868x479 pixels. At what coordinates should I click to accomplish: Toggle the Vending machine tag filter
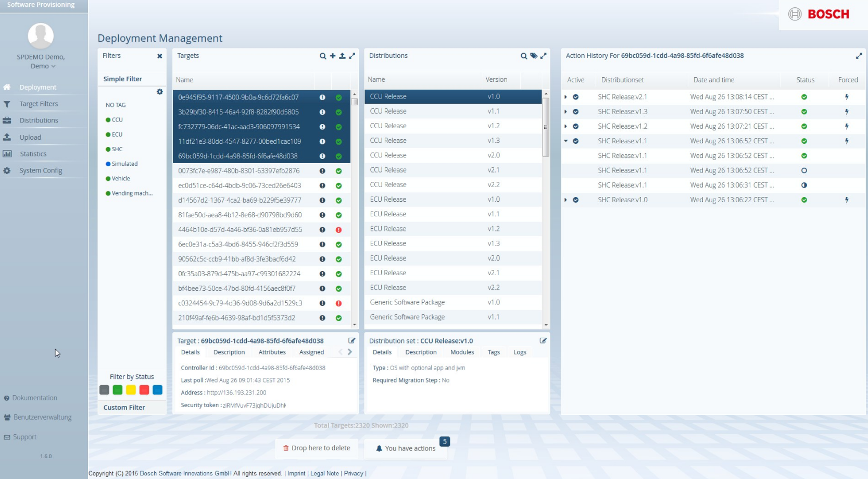[x=129, y=193]
